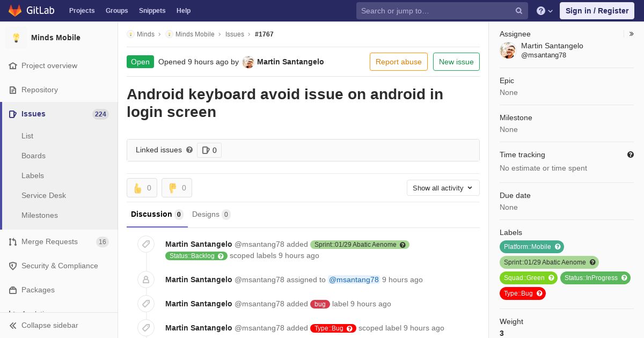Click the Merge Requests icon

13,242
